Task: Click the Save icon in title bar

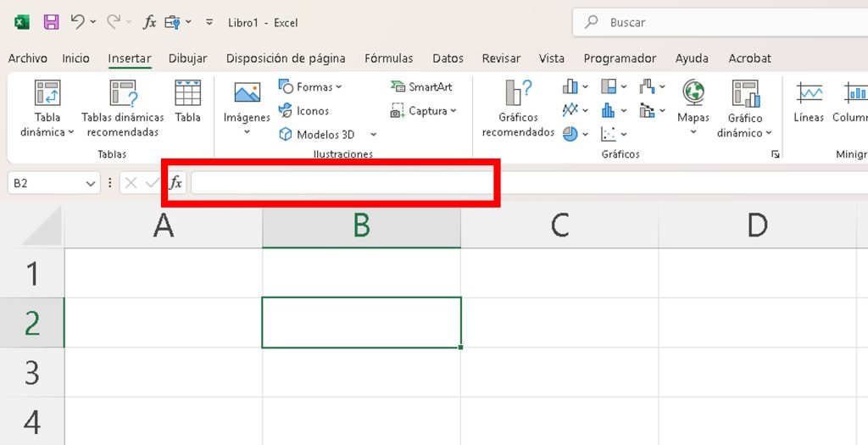Action: coord(51,22)
